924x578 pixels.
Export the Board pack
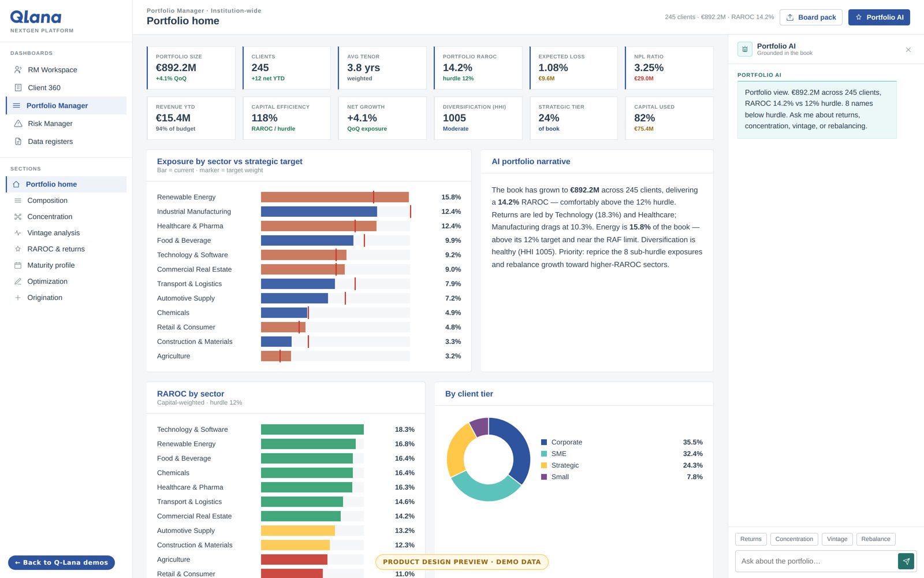tap(811, 17)
